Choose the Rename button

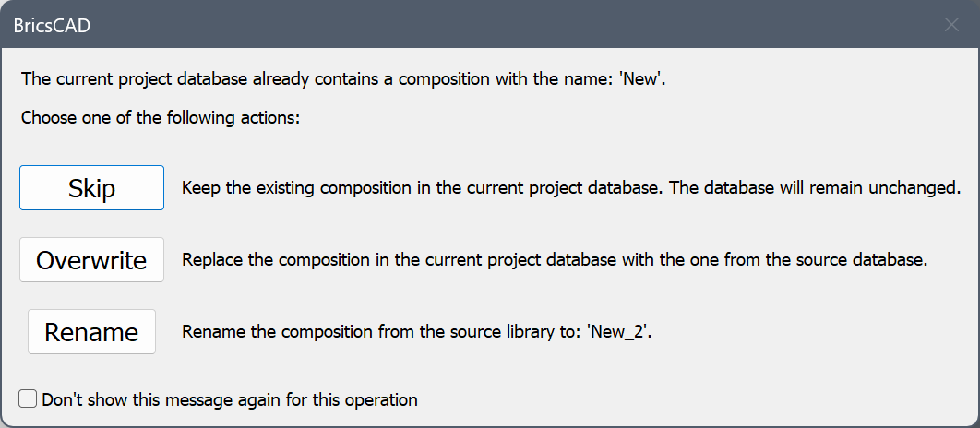[91, 332]
